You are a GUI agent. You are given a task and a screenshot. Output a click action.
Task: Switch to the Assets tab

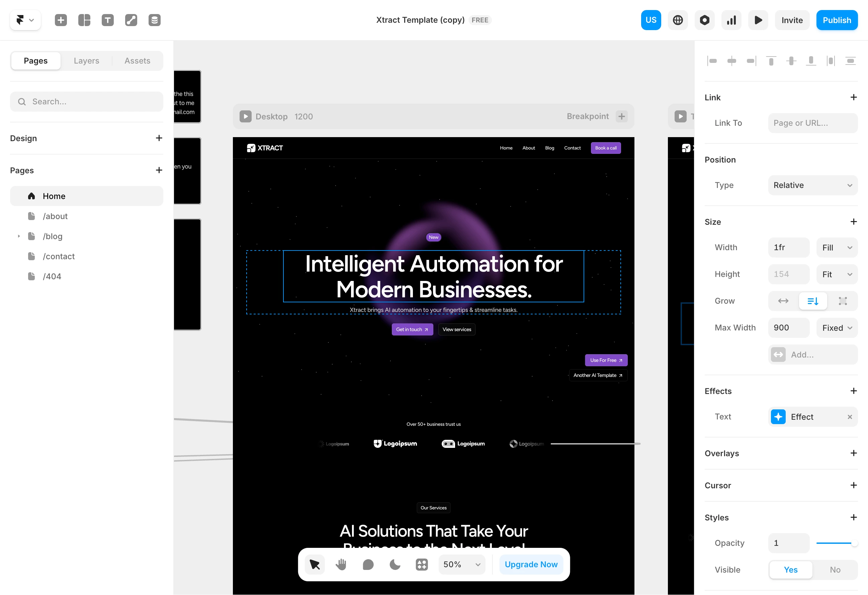click(x=137, y=61)
